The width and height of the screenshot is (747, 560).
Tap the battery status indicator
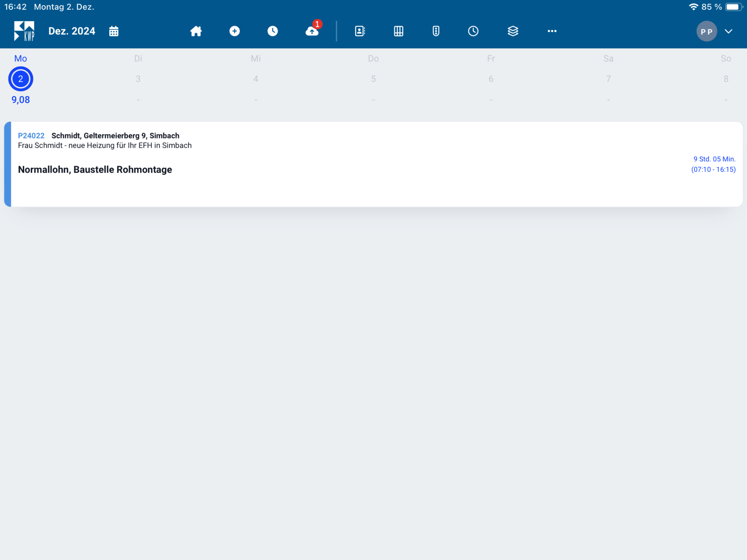click(x=734, y=7)
